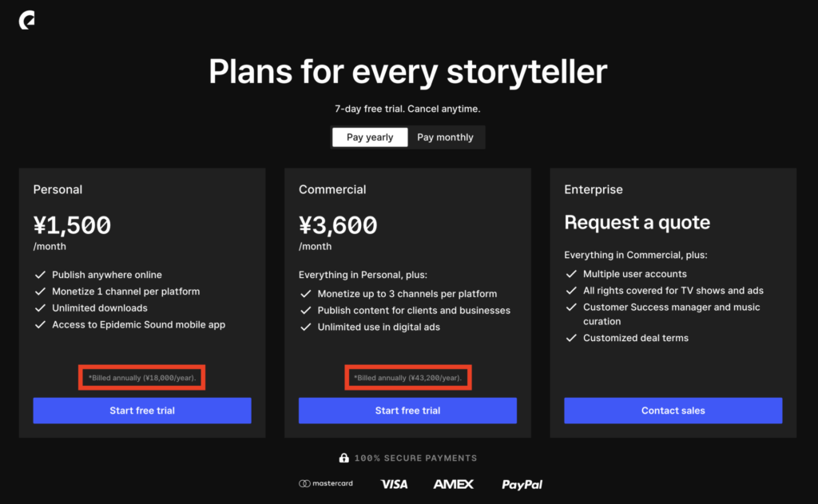Viewport: 818px width, 504px height.
Task: Click the Personal plan heading
Action: tap(58, 189)
